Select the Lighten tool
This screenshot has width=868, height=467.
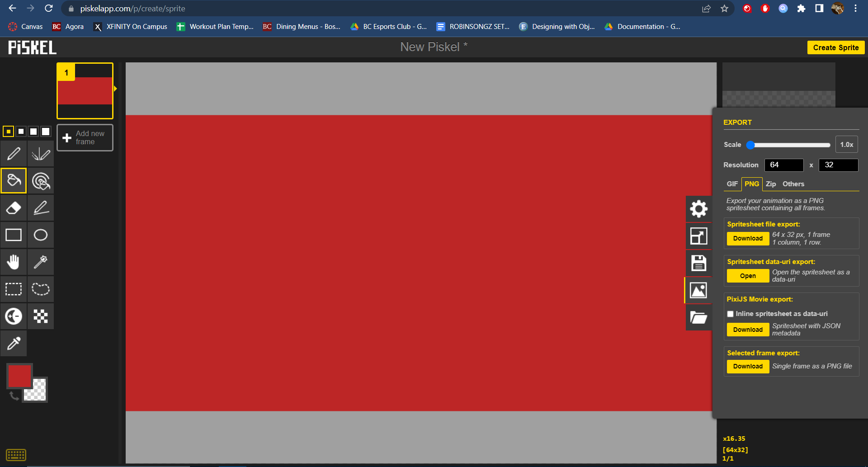click(14, 316)
